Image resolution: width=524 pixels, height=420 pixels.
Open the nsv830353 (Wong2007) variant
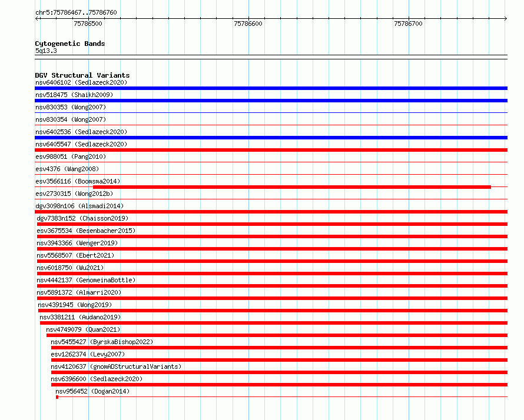(71, 107)
